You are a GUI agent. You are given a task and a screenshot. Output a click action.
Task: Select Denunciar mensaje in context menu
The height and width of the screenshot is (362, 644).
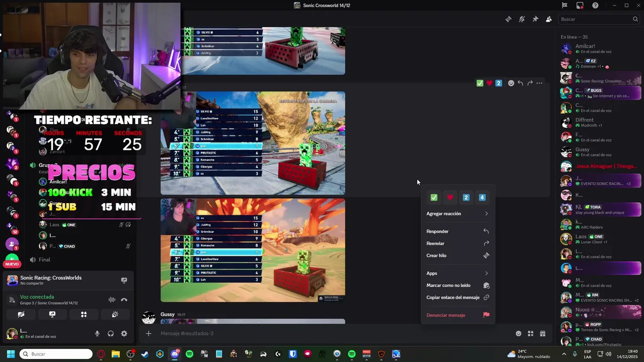pyautogui.click(x=458, y=315)
